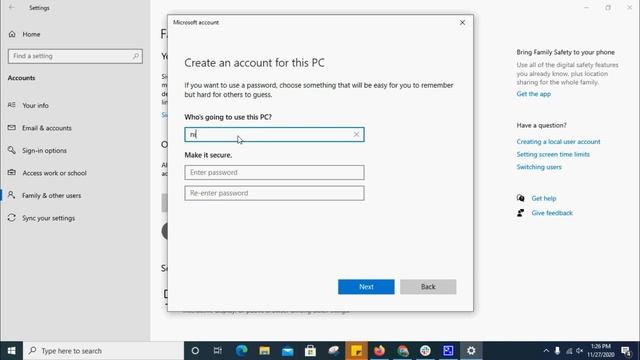Screen dimensions: 640x360
Task: Click the Settings back arrow
Action: 11,8
